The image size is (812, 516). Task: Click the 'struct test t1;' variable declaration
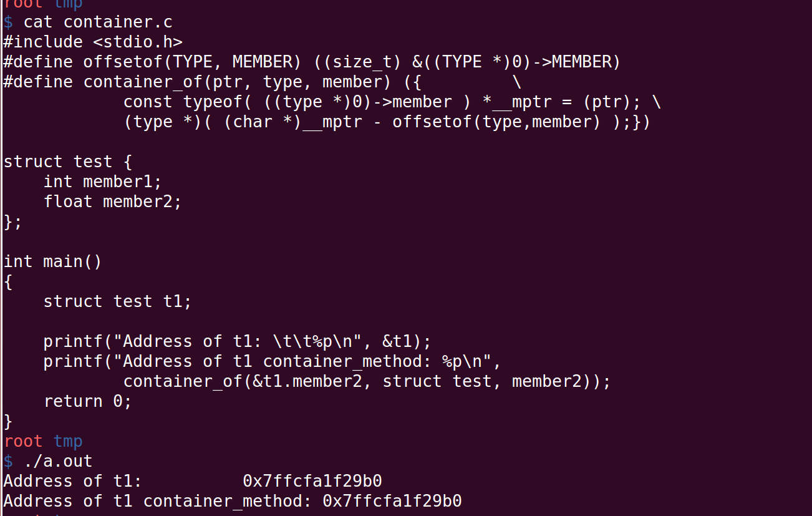117,301
